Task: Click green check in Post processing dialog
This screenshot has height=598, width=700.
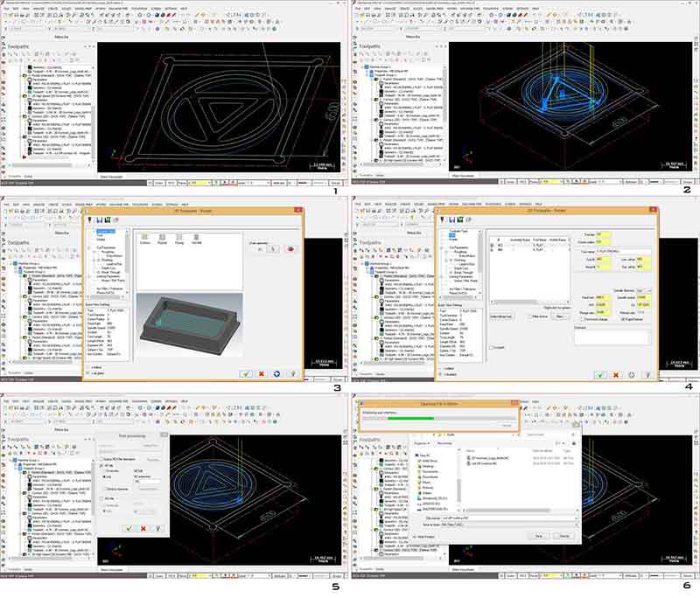Action: click(x=129, y=528)
